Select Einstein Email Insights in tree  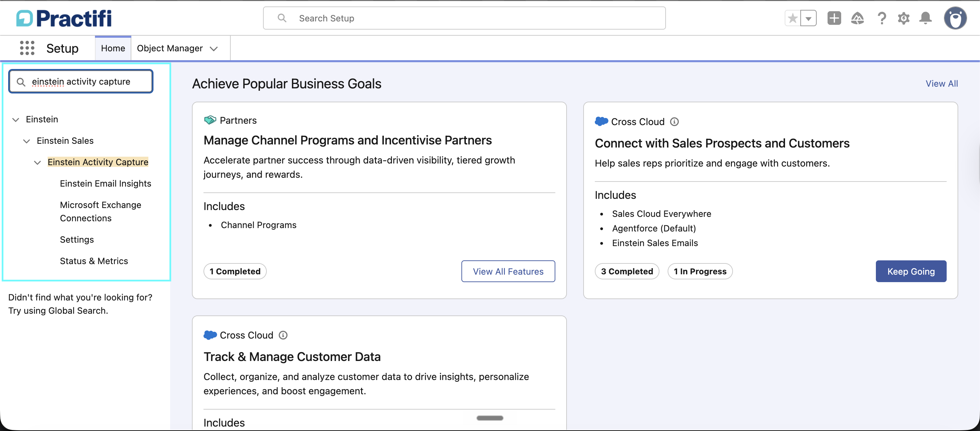[x=105, y=184]
